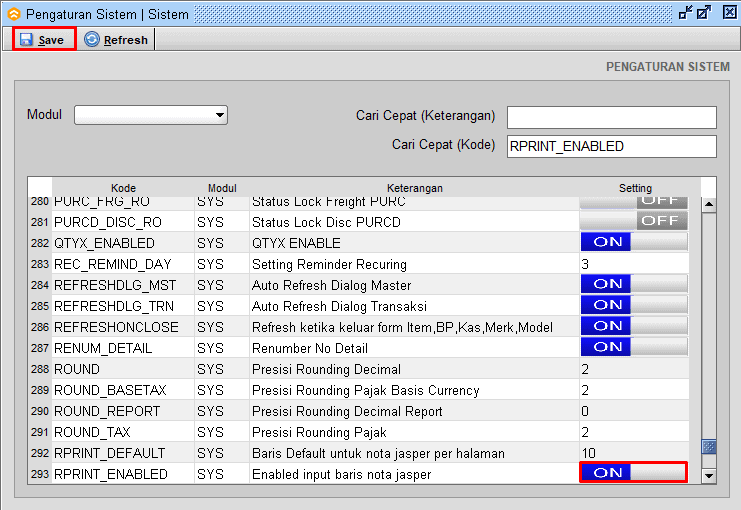Toggle the REFRESHONCLOSE switch

pos(634,326)
